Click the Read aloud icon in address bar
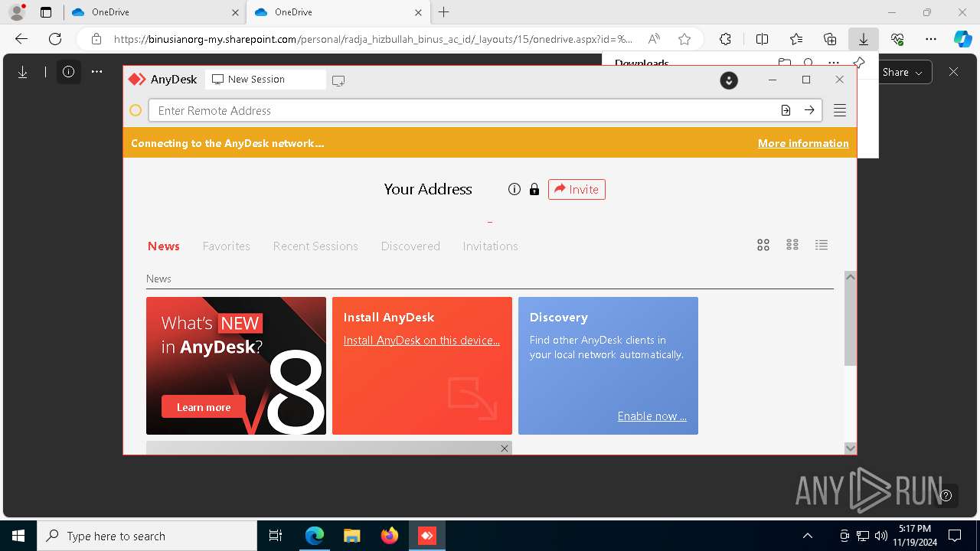Image resolution: width=980 pixels, height=551 pixels. click(654, 39)
